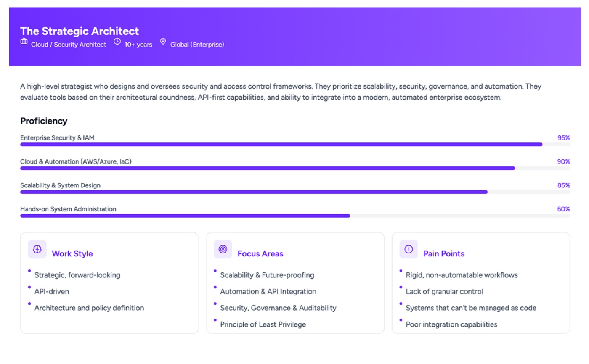Click the clock icon next to 10+ years
The image size is (589, 364).
pos(117,42)
